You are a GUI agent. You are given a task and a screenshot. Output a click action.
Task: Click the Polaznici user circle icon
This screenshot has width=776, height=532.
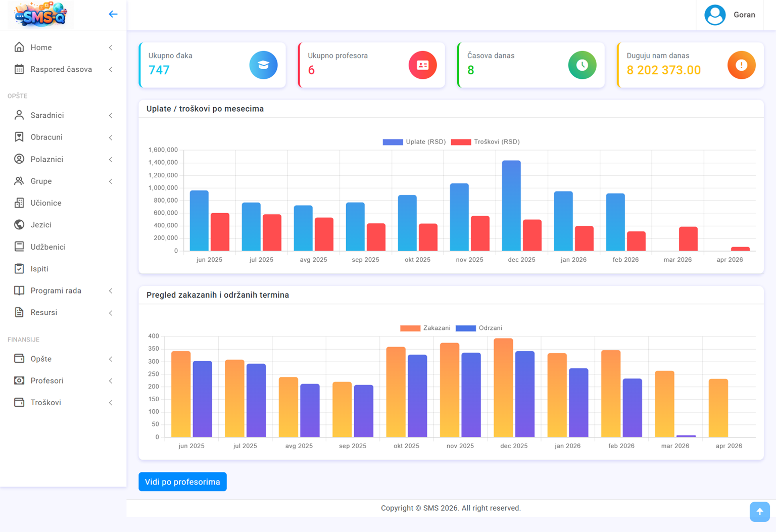pos(19,159)
